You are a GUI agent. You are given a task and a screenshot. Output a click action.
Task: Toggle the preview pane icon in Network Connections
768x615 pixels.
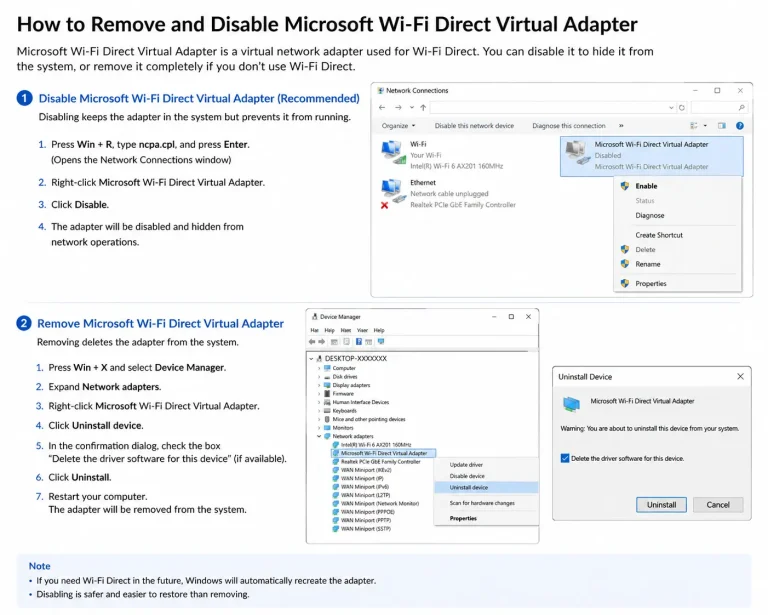[721, 126]
